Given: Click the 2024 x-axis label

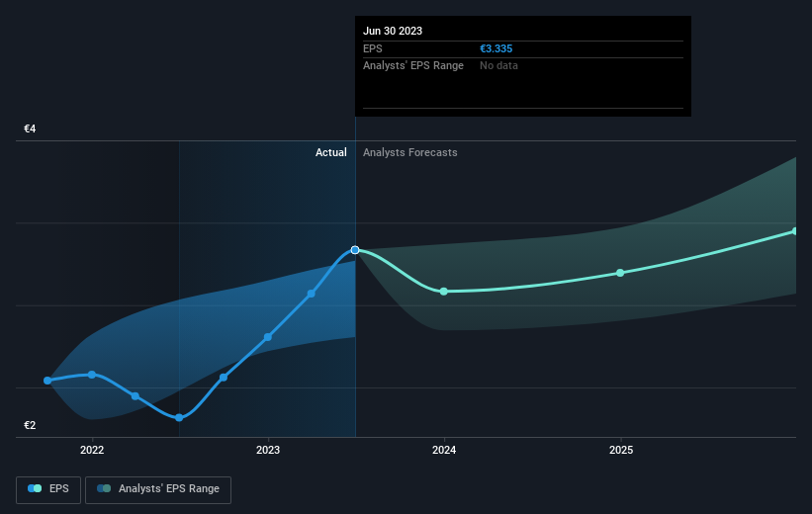Looking at the screenshot, I should (444, 450).
